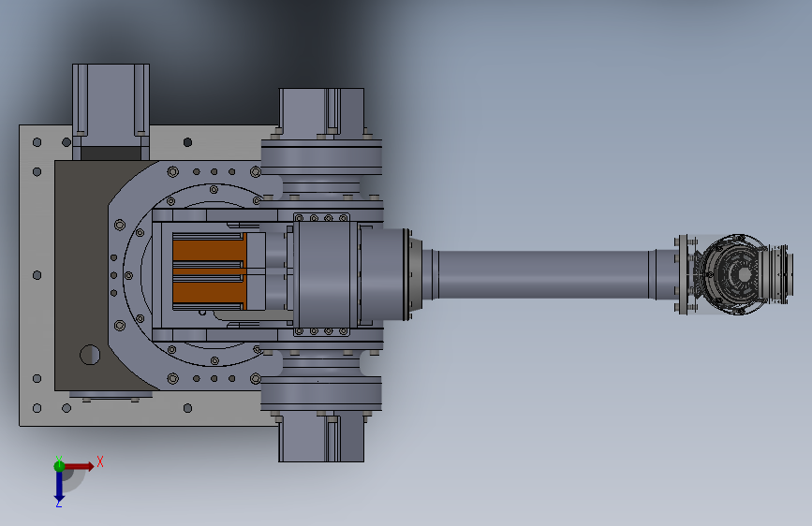The width and height of the screenshot is (812, 526).
Task: Click the red X axis arrow of the triad
Action: point(79,466)
